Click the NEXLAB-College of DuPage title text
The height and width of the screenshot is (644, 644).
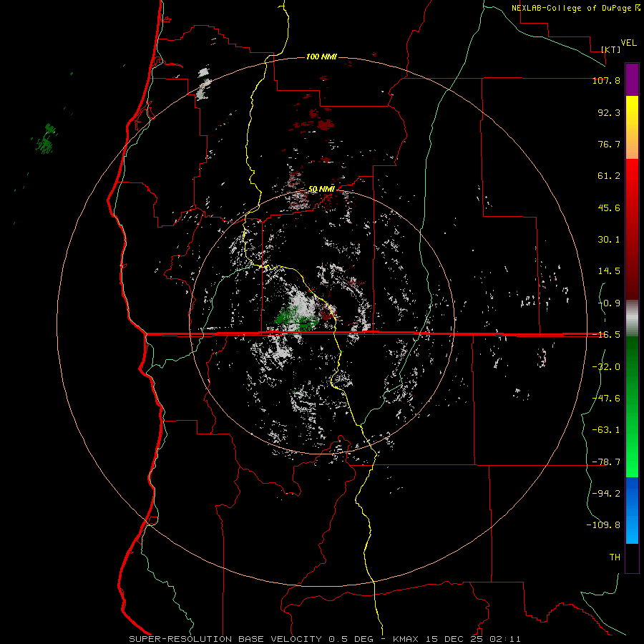(x=572, y=8)
